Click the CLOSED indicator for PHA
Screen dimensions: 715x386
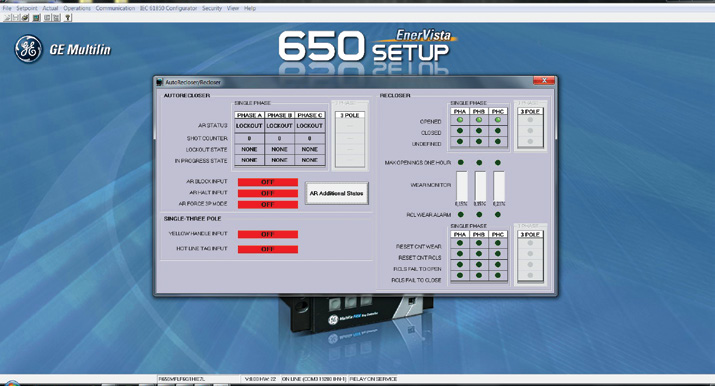tap(460, 131)
